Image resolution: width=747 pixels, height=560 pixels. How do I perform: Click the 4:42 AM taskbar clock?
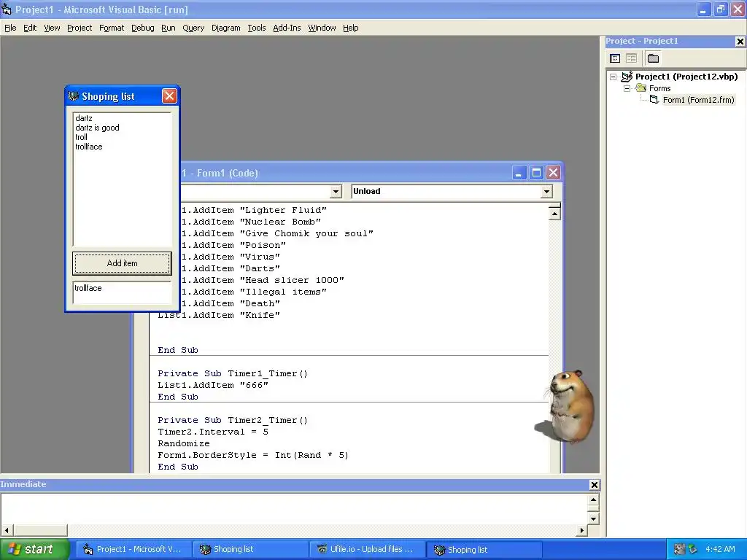[720, 549]
